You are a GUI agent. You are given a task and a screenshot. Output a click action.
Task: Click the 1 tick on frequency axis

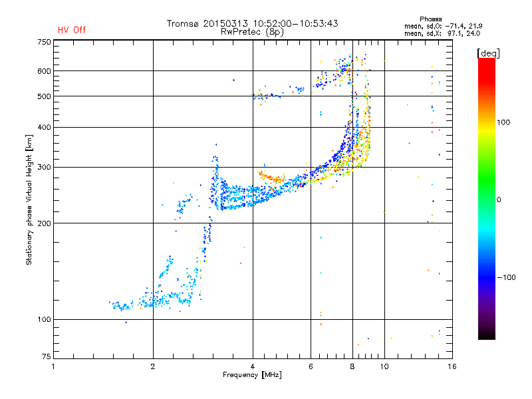pos(54,366)
